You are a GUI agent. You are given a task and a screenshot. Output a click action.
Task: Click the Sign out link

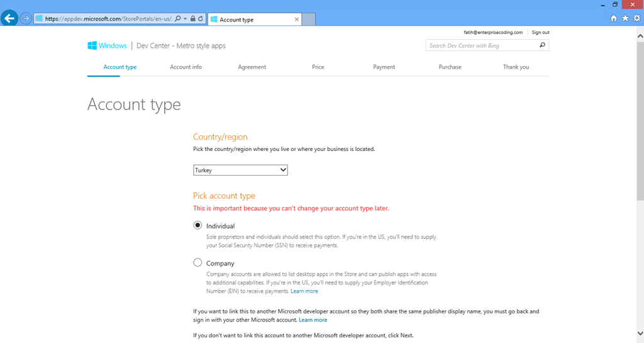[540, 33]
